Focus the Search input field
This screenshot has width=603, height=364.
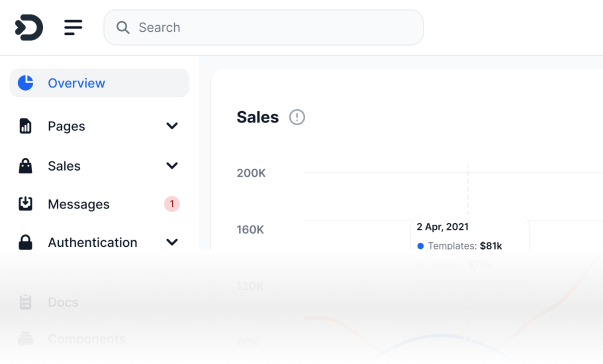(x=263, y=27)
